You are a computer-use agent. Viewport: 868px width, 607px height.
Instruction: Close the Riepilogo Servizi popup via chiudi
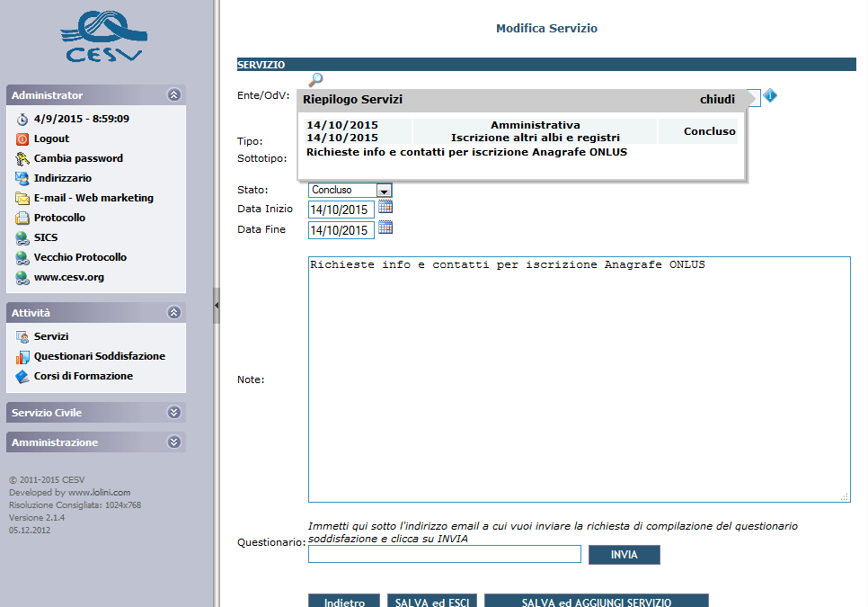pos(717,99)
